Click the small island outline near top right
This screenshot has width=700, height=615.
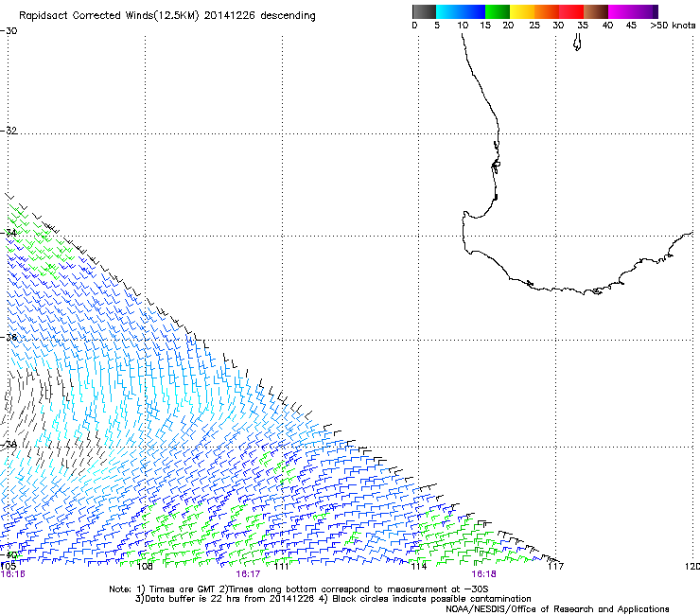pos(577,43)
